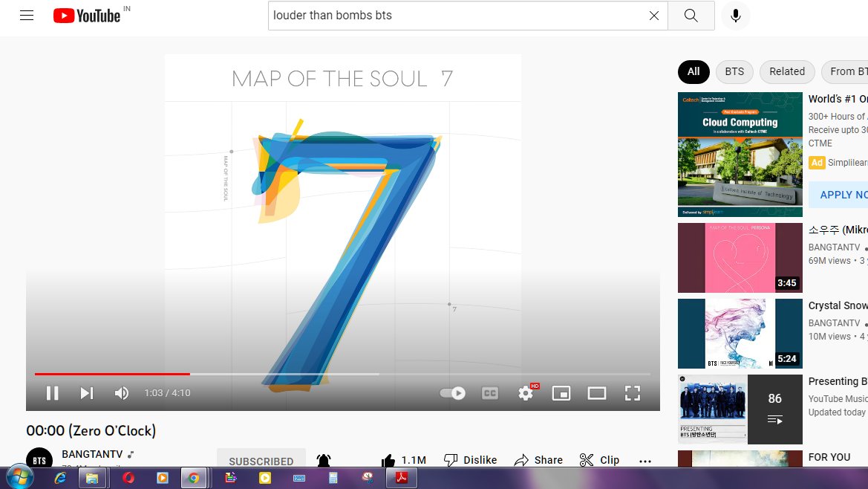Like the video with thumbs up
Image resolution: width=868 pixels, height=489 pixels.
[x=403, y=460]
